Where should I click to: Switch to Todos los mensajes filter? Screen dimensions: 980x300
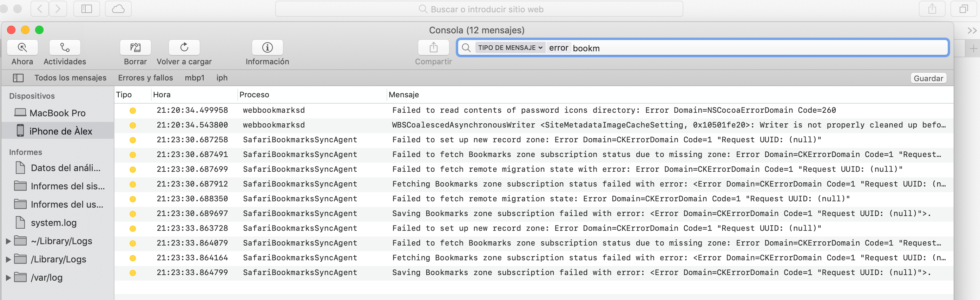pyautogui.click(x=70, y=78)
